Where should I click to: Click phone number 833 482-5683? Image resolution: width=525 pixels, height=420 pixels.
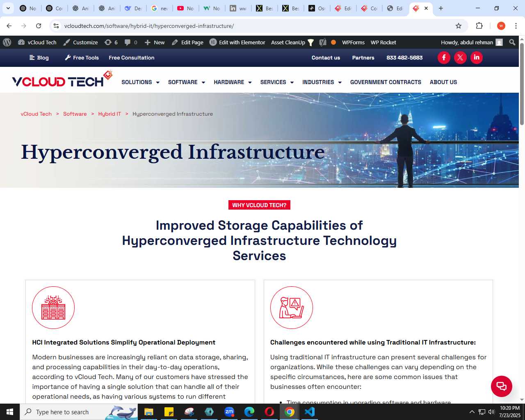(x=404, y=58)
